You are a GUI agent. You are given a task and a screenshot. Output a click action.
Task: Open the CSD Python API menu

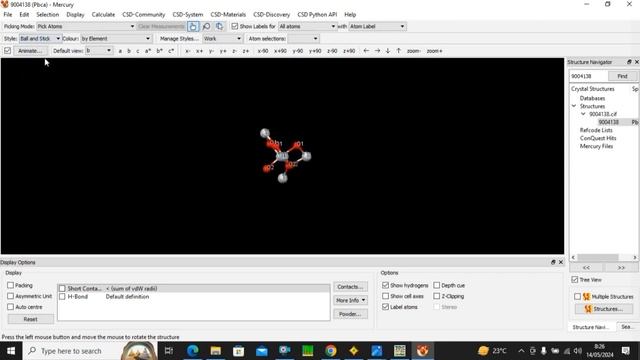(317, 15)
